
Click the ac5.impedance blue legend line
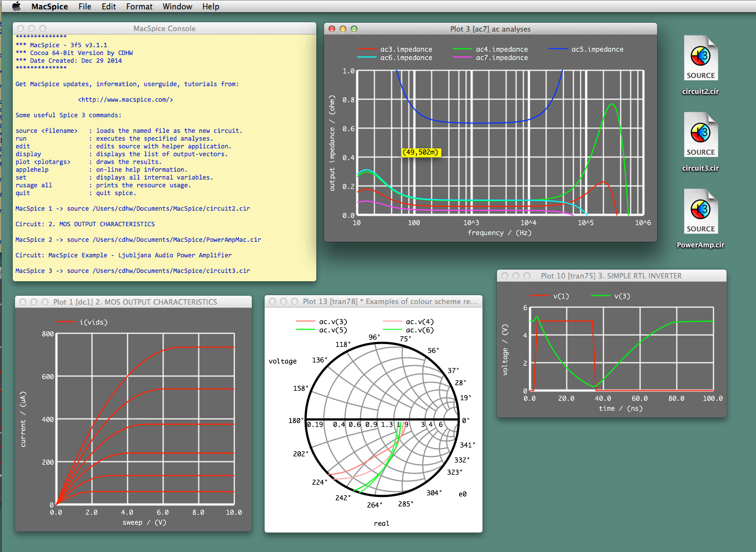(x=558, y=49)
